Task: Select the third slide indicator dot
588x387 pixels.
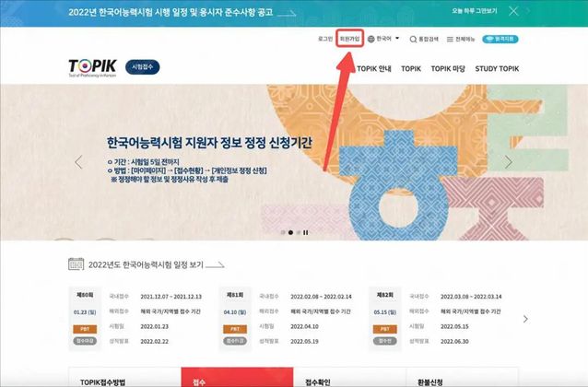Action: click(299, 232)
